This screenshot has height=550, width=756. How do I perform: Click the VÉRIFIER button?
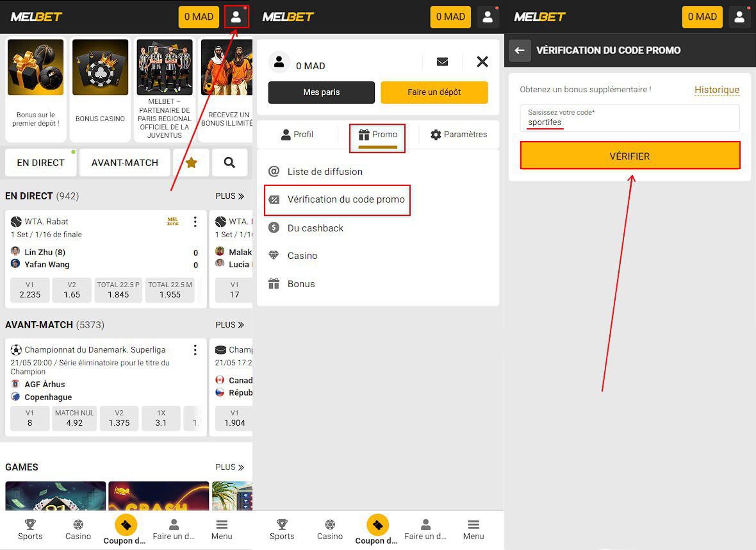pyautogui.click(x=630, y=155)
